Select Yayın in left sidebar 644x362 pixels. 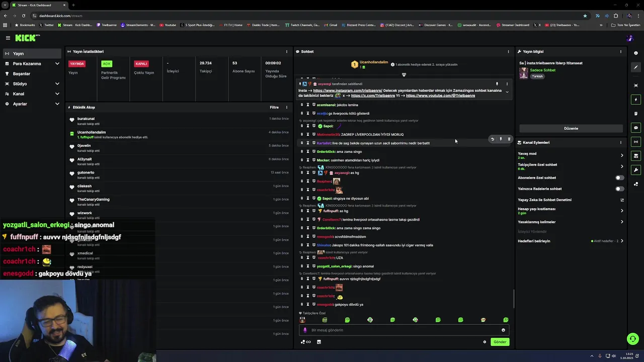click(32, 53)
